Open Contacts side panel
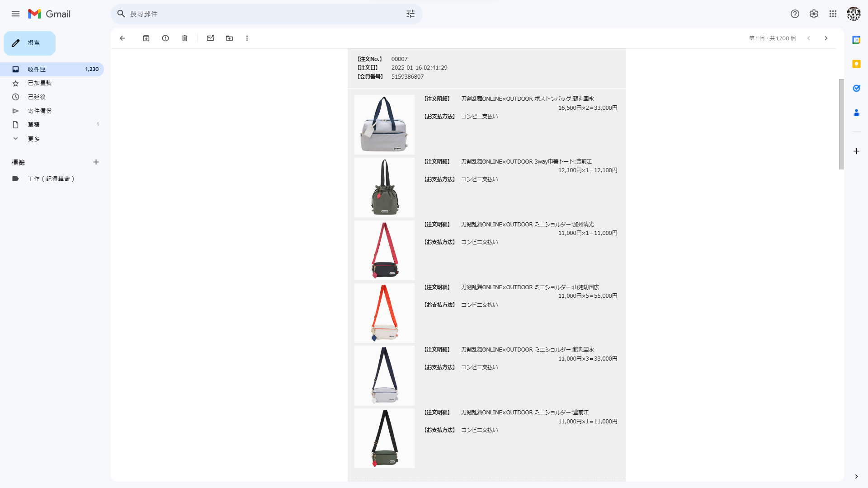Viewport: 868px width, 488px height. 856,113
